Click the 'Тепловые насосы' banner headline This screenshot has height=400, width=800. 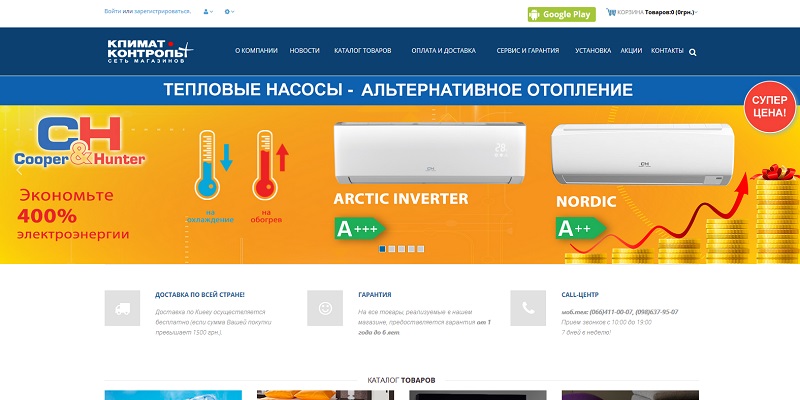398,90
